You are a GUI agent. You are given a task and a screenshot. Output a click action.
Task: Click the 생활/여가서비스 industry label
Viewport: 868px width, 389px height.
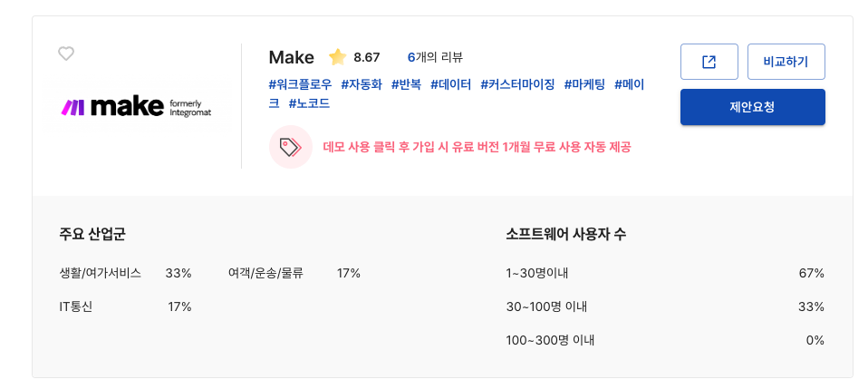pyautogui.click(x=100, y=273)
